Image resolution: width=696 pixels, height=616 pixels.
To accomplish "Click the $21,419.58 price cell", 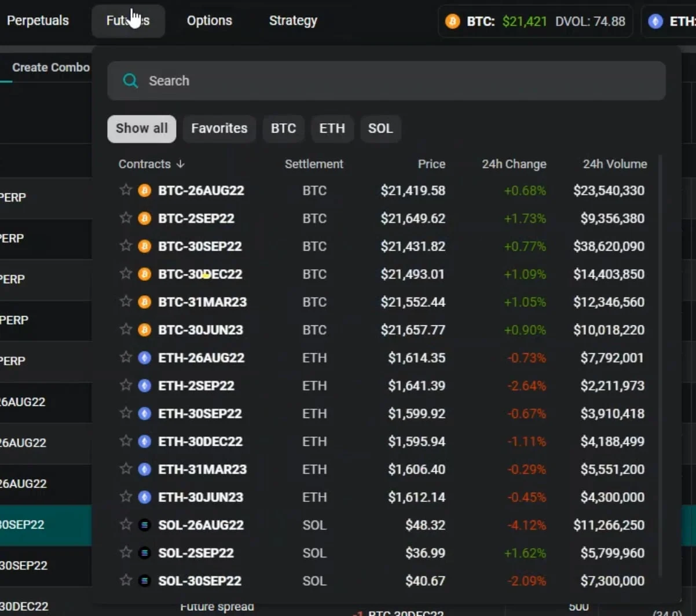I will pos(413,190).
